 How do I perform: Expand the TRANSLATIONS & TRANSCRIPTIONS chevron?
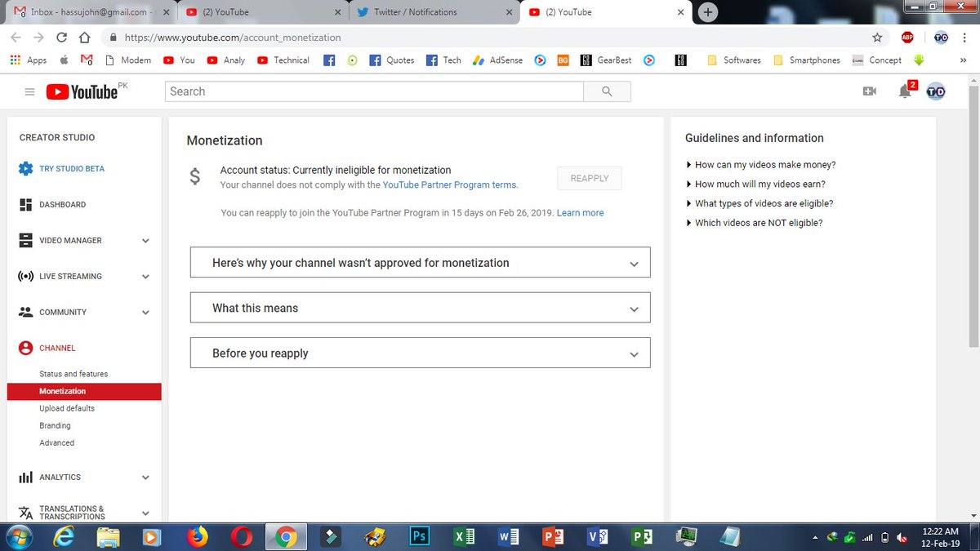click(x=145, y=513)
